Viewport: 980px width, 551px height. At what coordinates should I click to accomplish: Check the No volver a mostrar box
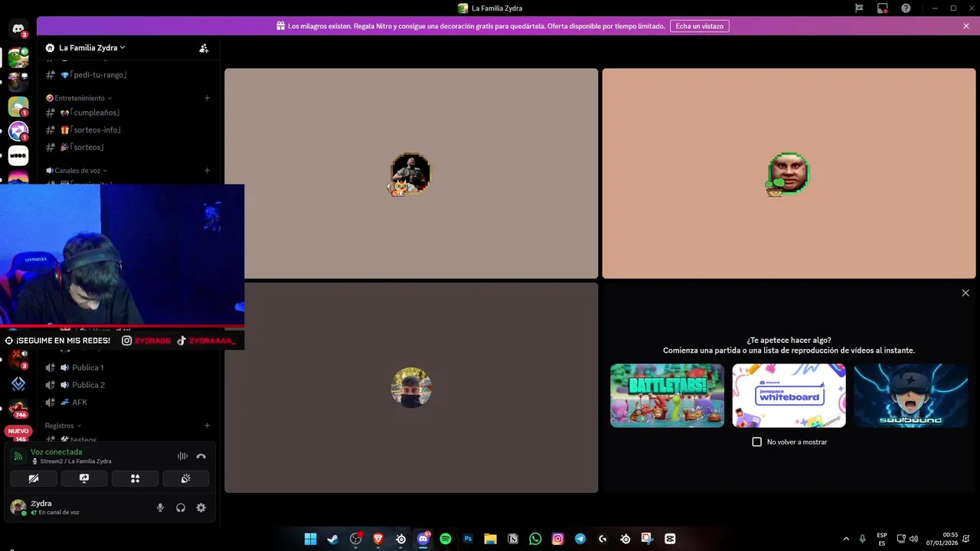coord(757,442)
